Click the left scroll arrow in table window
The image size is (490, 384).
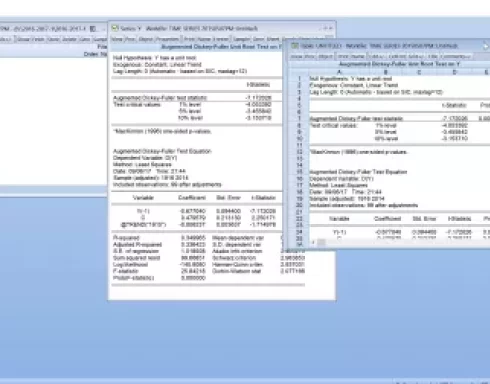313,242
